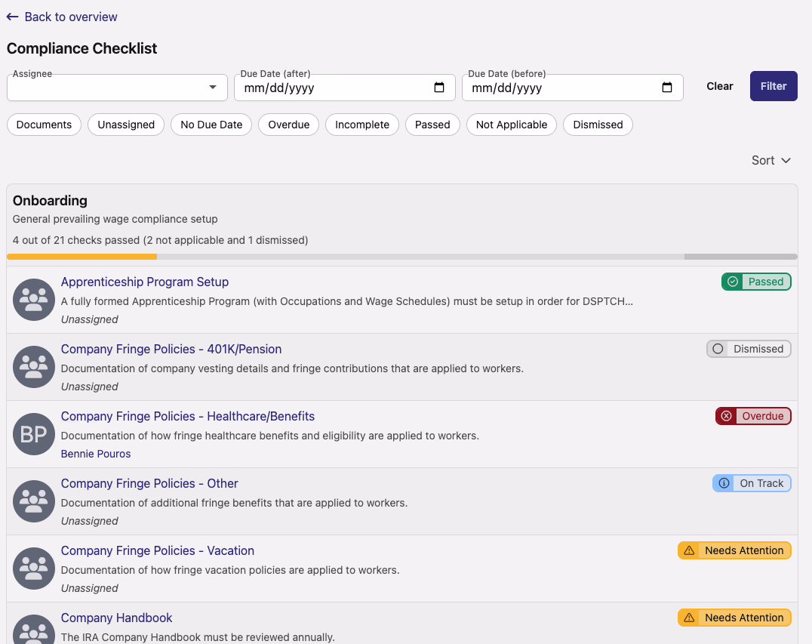The height and width of the screenshot is (644, 812).
Task: Click 'fringe healthcare benefits and eligibility' description
Action: (x=270, y=436)
